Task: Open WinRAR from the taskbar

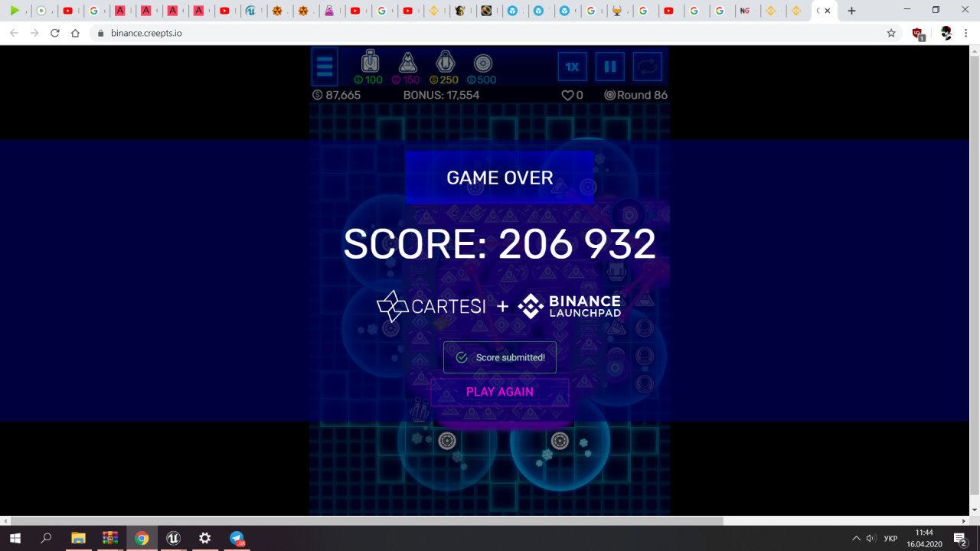Action: 110,538
